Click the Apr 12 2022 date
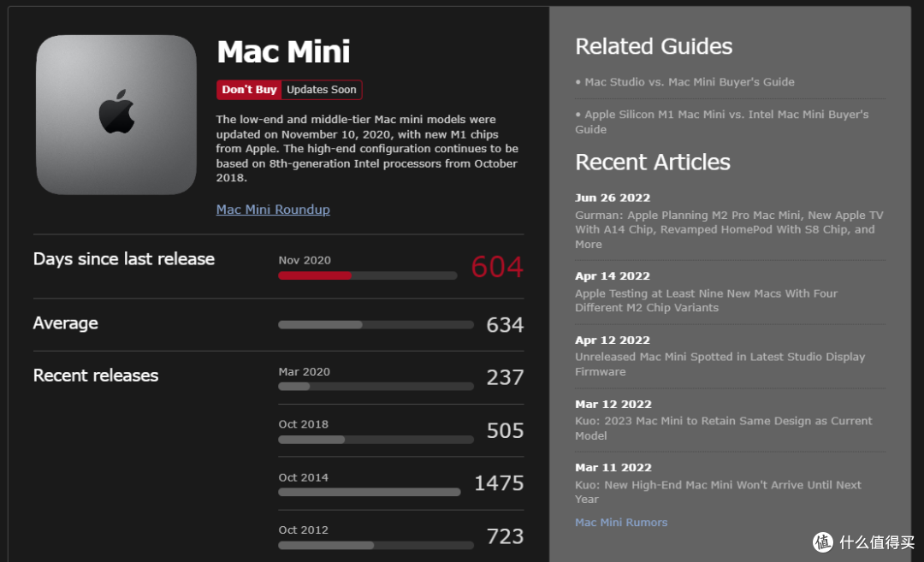 (613, 340)
